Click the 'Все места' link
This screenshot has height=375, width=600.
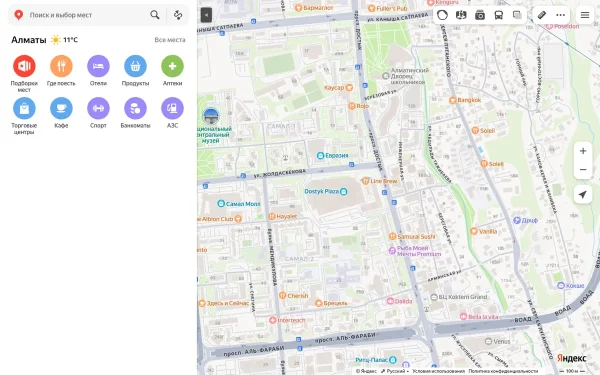(x=170, y=40)
